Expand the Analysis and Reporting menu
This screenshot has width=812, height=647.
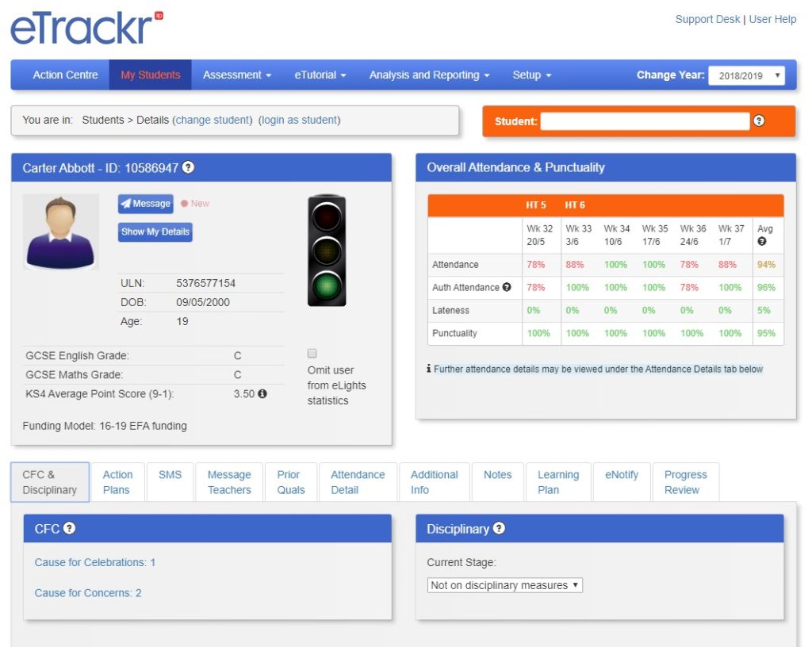tap(428, 75)
